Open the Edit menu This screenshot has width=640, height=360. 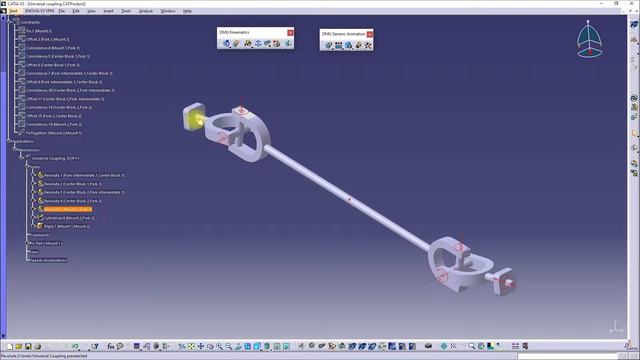point(76,11)
